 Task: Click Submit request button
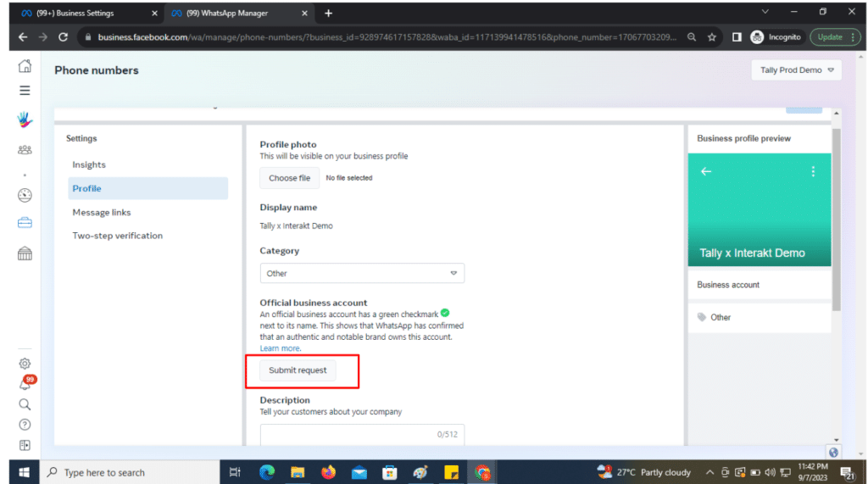298,370
